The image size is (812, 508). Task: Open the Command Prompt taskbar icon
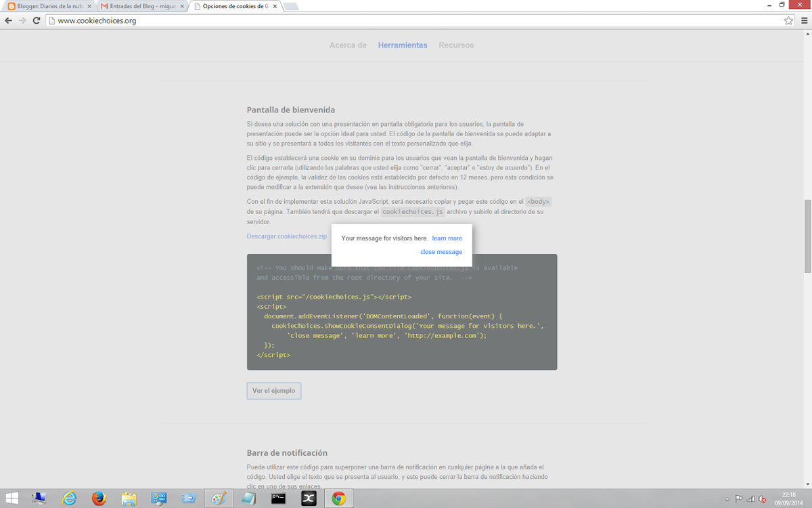pos(278,499)
